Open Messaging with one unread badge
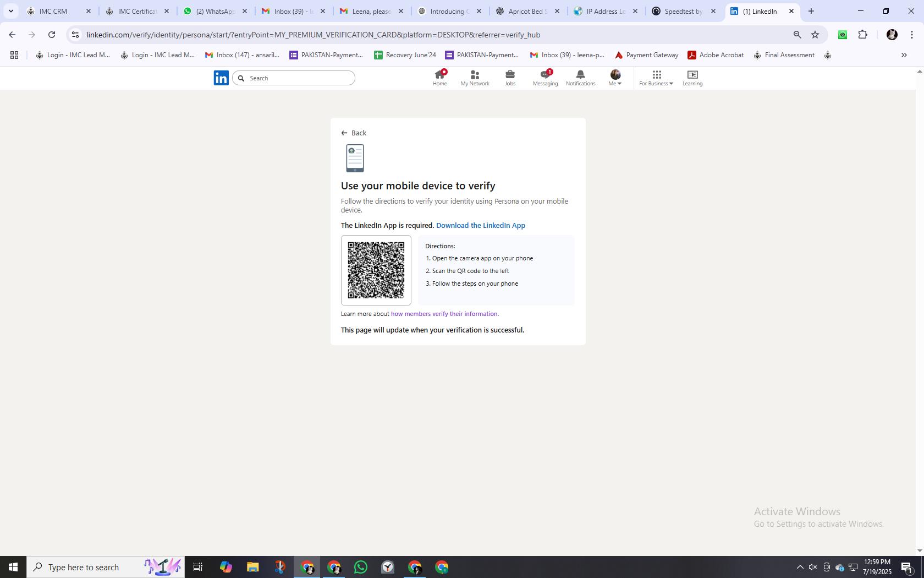Image resolution: width=924 pixels, height=578 pixels. click(545, 78)
